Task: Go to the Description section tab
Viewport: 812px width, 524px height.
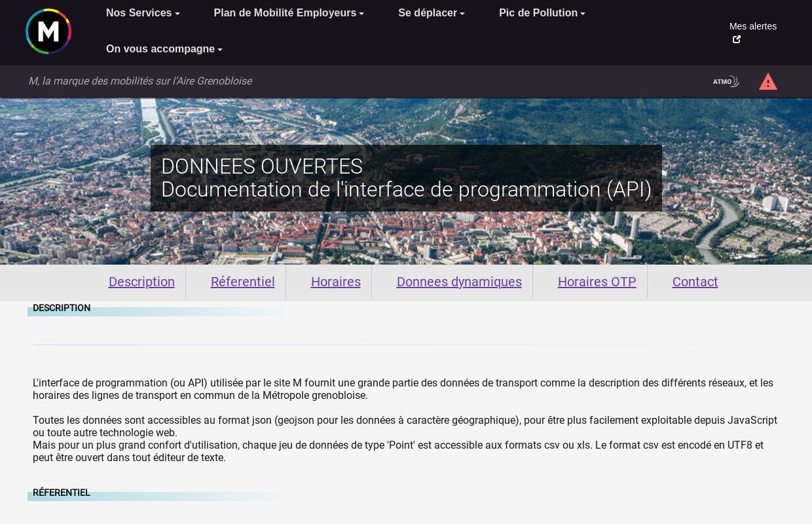Action: point(141,282)
